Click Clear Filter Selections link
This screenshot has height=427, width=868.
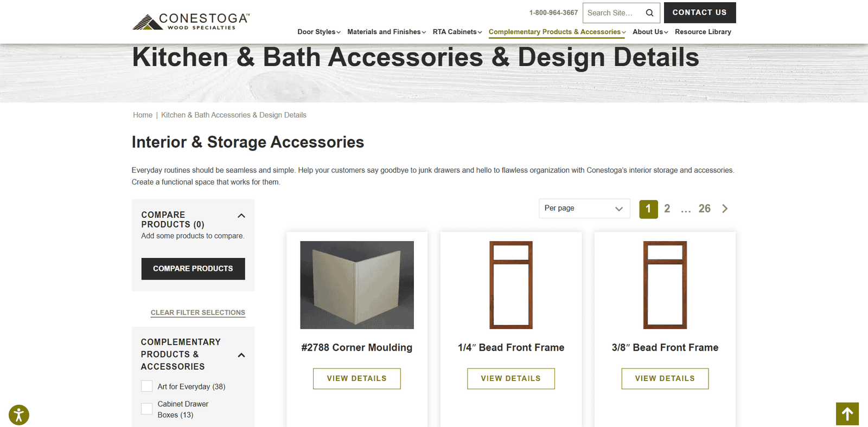(x=198, y=313)
